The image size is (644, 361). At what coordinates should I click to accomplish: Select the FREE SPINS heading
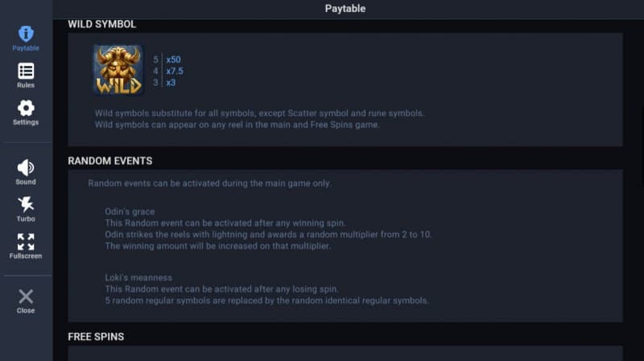[96, 336]
